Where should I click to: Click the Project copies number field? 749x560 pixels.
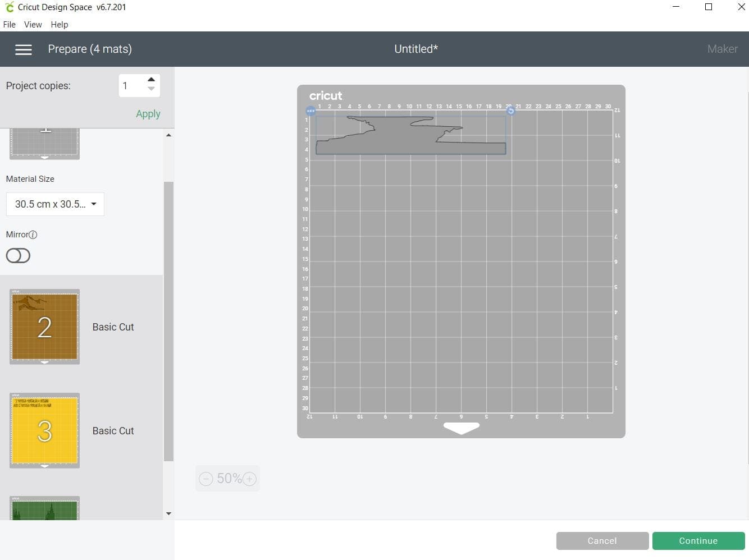pos(133,85)
